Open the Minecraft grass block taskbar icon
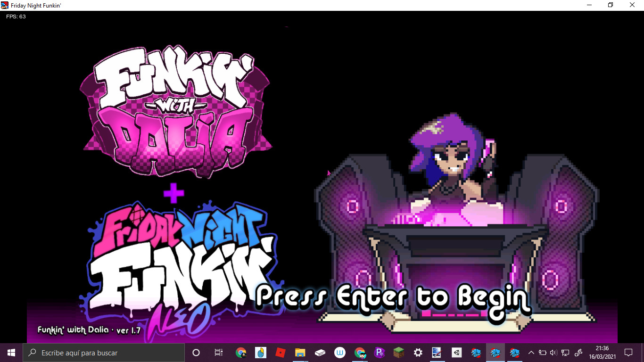 pyautogui.click(x=399, y=353)
